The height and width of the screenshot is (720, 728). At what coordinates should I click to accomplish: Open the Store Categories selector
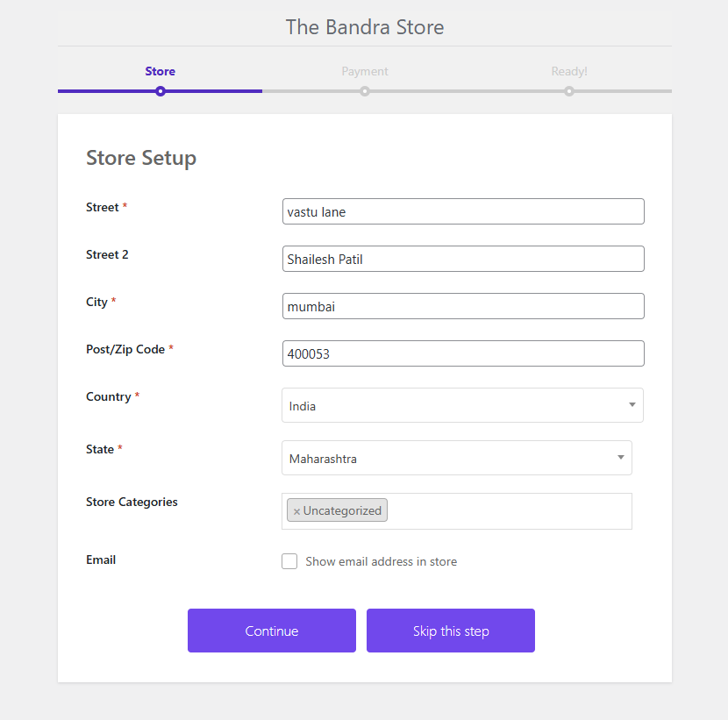[482, 510]
